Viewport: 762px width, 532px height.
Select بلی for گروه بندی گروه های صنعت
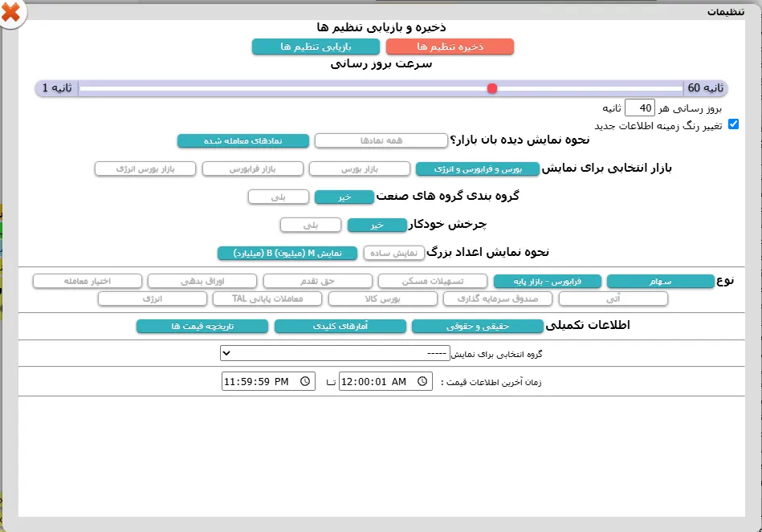tap(279, 197)
